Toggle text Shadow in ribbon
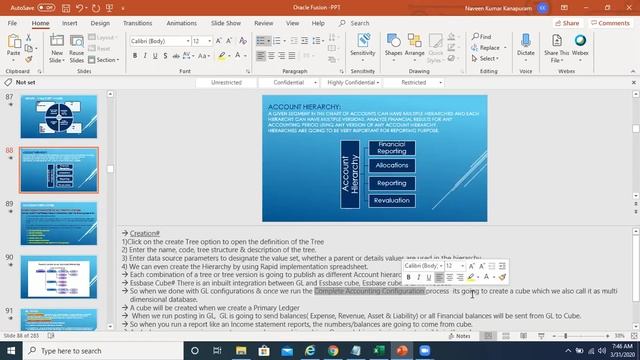This screenshot has width=640, height=360. tap(165, 56)
